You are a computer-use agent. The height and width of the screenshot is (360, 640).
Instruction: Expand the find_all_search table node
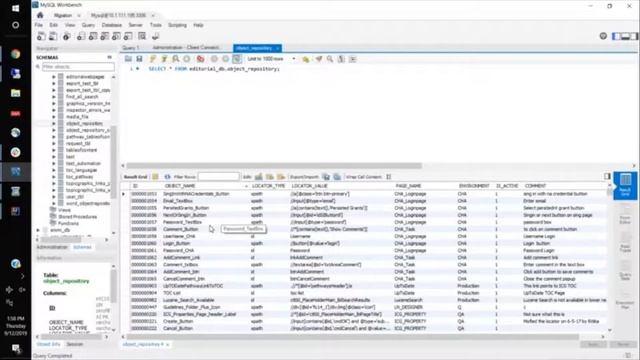pyautogui.click(x=54, y=97)
